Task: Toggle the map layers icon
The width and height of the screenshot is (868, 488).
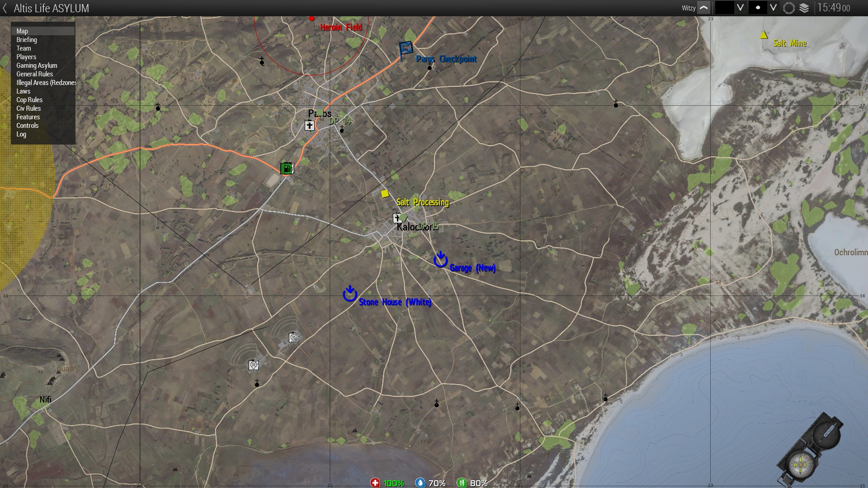Action: [804, 8]
